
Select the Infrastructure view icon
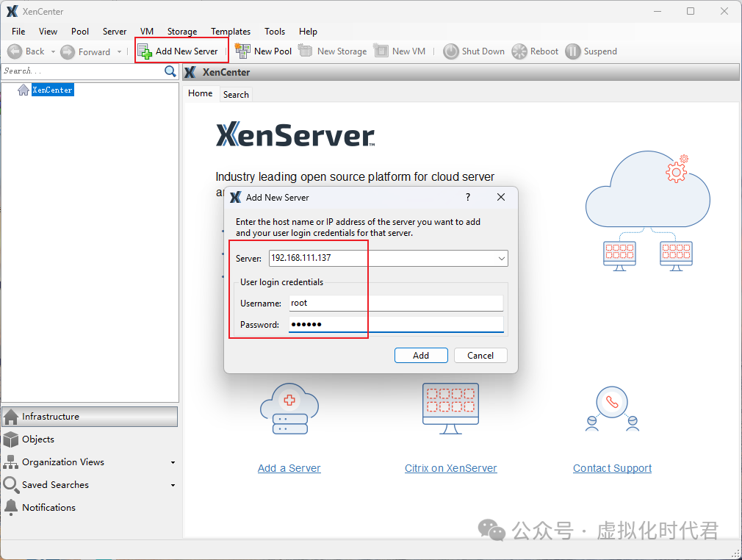[x=11, y=417]
